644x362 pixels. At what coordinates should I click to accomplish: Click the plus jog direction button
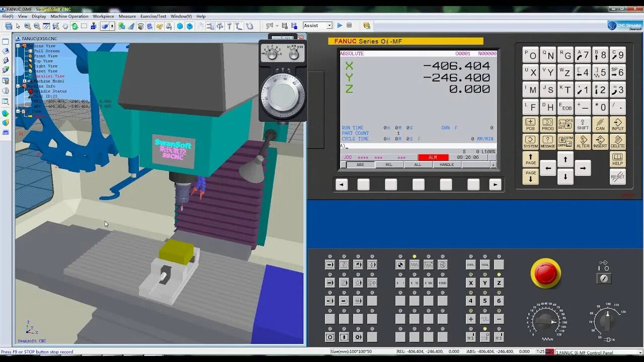(x=471, y=319)
